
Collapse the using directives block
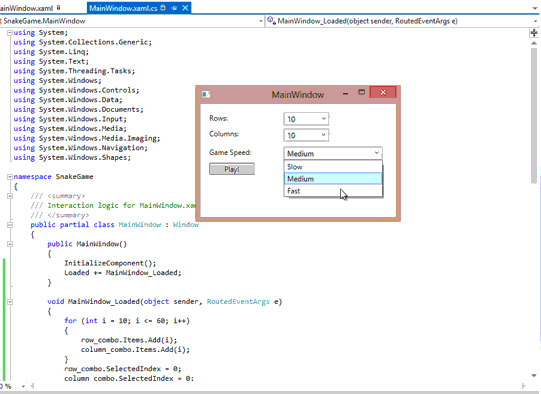coord(10,33)
